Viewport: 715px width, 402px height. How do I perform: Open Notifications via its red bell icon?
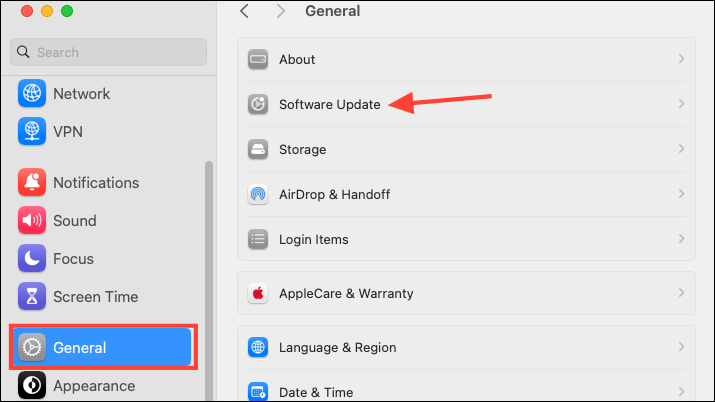pos(32,182)
